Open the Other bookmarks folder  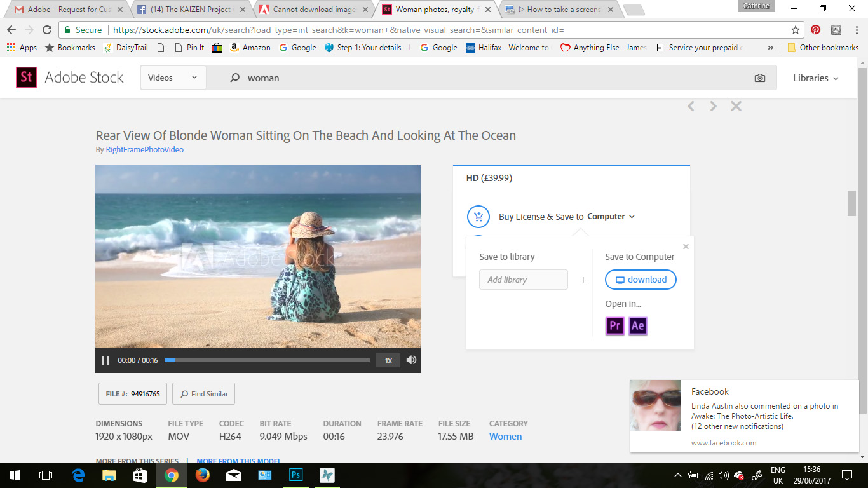(x=823, y=48)
